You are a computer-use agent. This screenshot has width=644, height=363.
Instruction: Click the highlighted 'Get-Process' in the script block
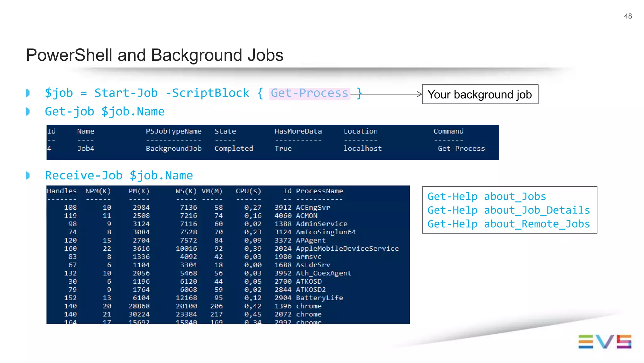(309, 93)
